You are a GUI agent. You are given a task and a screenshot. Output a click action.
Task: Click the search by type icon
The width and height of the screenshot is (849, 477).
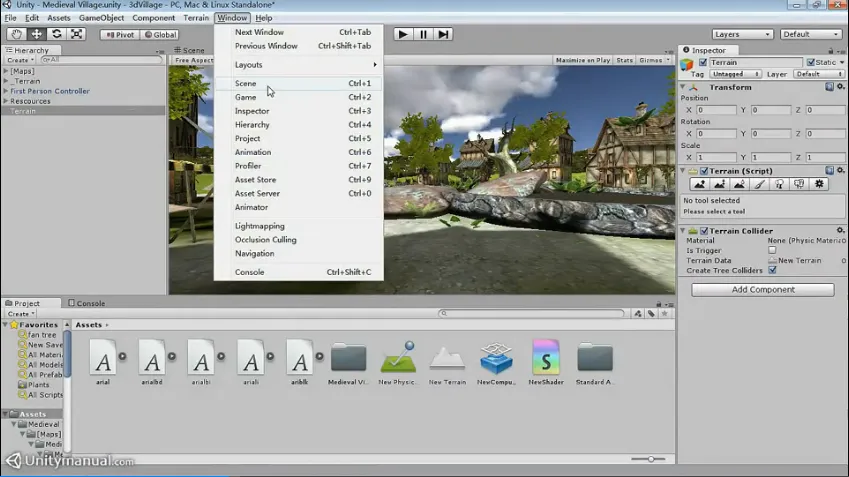[x=638, y=313]
